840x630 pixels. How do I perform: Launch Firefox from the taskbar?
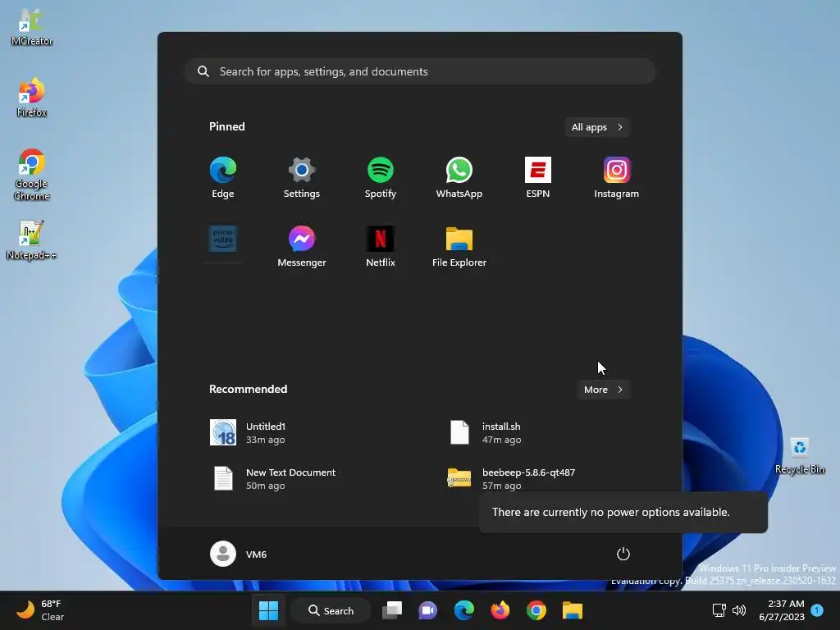tap(500, 610)
